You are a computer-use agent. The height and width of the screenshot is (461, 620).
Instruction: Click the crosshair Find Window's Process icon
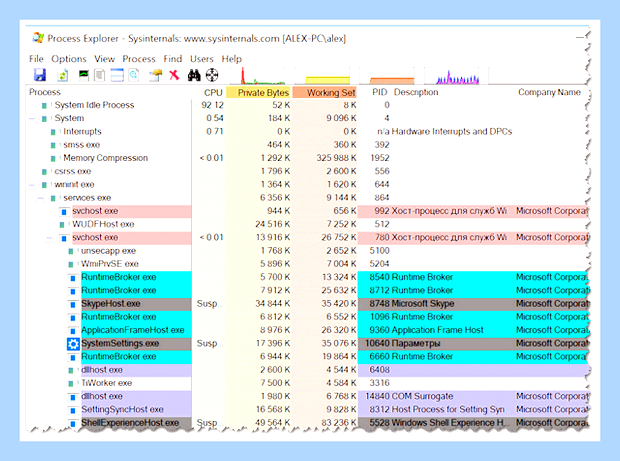(x=212, y=75)
